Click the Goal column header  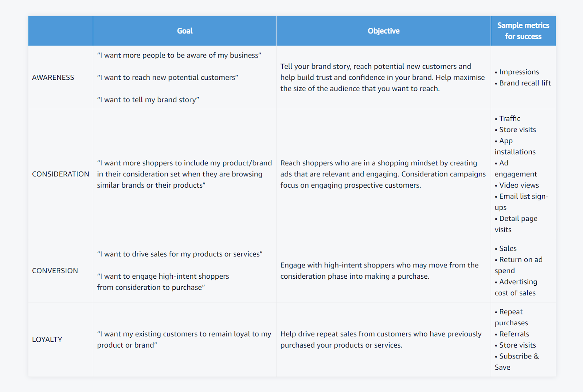click(185, 31)
